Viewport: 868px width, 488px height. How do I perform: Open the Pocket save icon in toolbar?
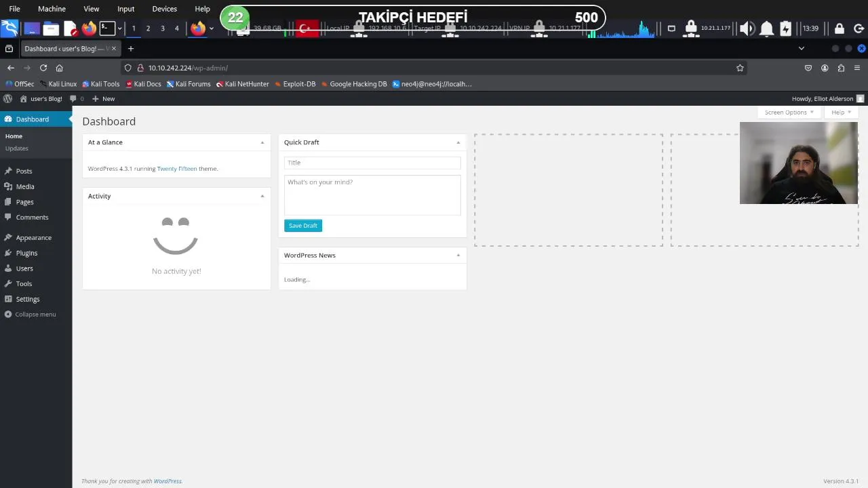tap(808, 68)
